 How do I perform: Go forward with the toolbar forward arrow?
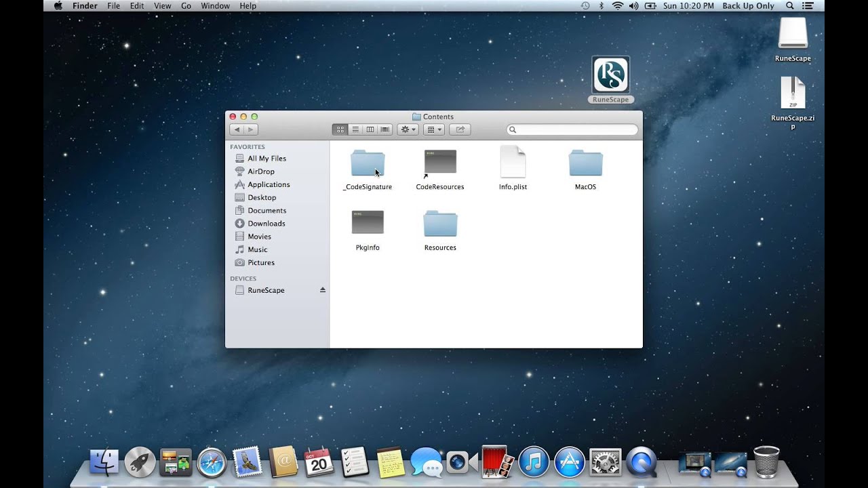(x=251, y=129)
